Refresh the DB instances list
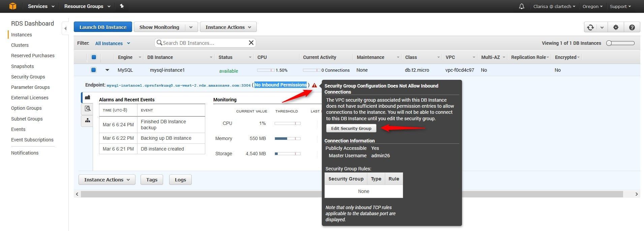 click(x=590, y=27)
